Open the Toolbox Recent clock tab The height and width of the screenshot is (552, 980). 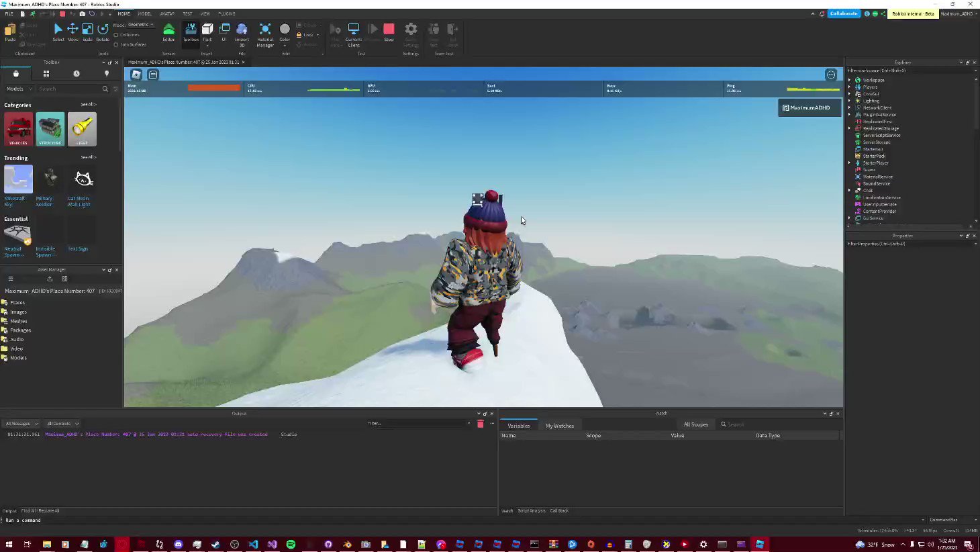(x=77, y=73)
